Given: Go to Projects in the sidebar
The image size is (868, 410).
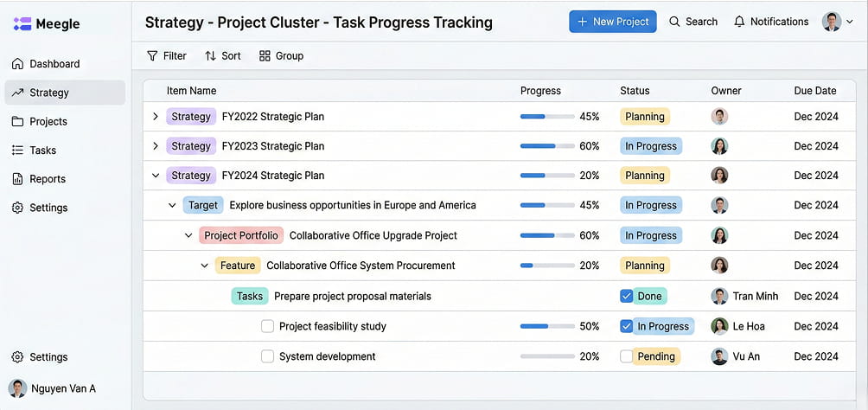Looking at the screenshot, I should [x=48, y=122].
